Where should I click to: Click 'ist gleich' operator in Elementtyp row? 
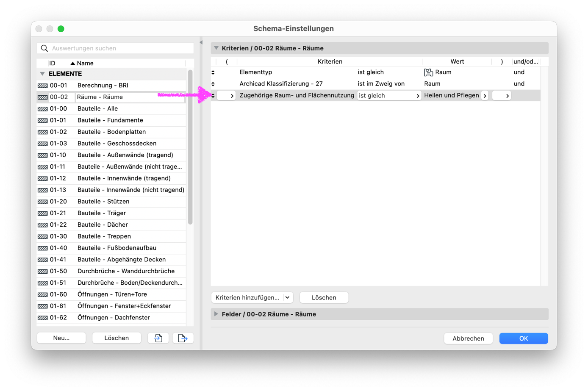(371, 72)
